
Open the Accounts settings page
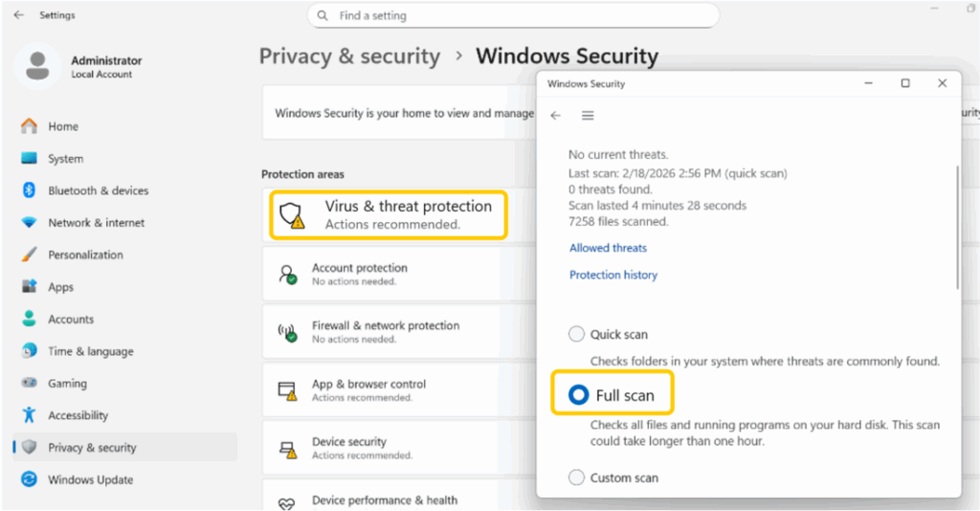click(x=125, y=319)
